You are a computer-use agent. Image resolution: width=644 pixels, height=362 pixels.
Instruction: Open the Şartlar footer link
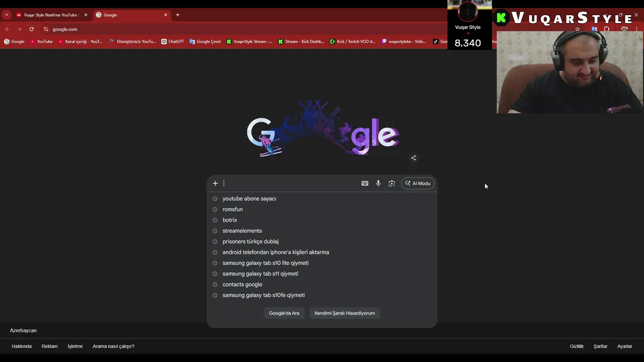click(x=600, y=346)
